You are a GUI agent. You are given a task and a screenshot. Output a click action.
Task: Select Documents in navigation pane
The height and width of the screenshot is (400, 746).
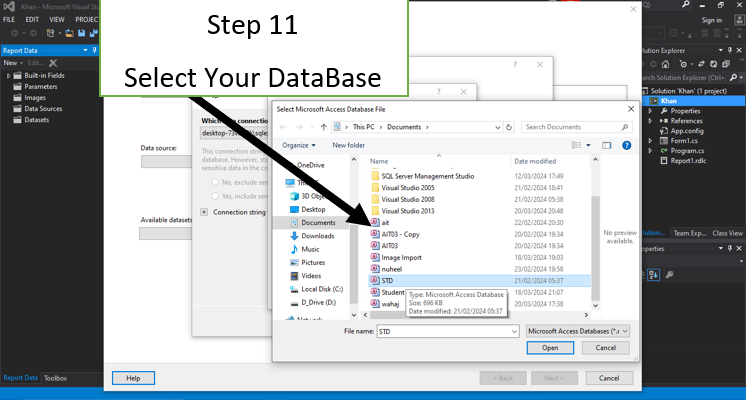(318, 223)
